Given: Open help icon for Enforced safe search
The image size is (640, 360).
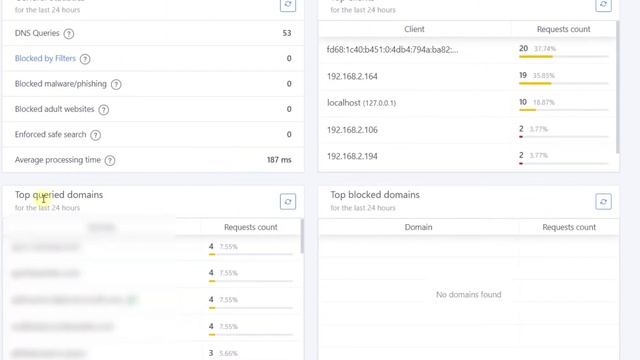Looking at the screenshot, I should tap(96, 135).
